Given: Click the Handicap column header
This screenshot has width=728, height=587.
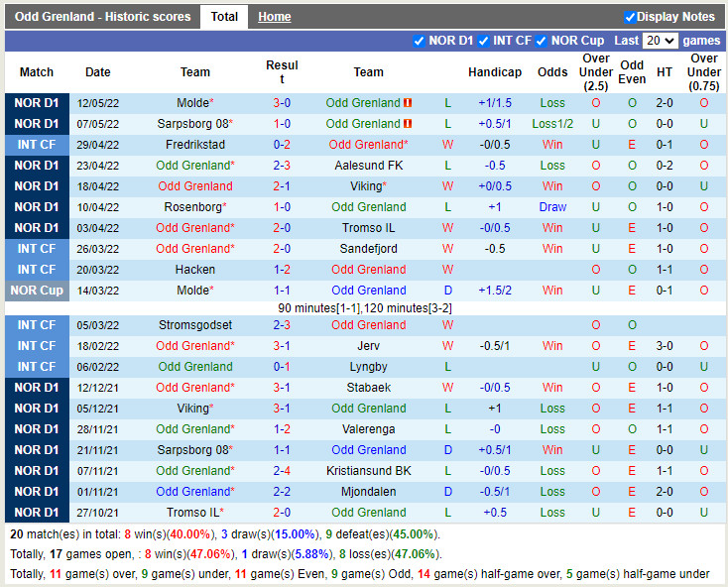Looking at the screenshot, I should (494, 72).
